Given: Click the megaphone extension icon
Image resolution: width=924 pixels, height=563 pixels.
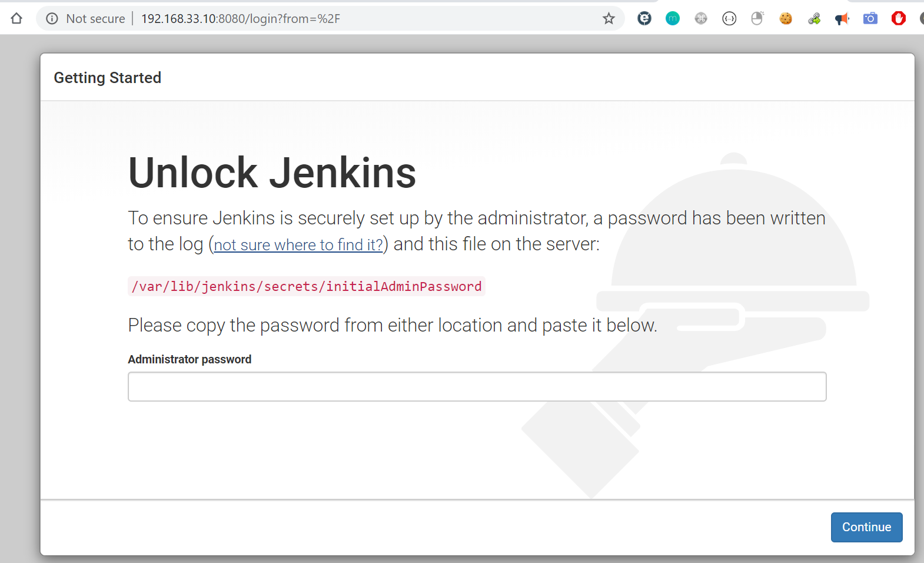Looking at the screenshot, I should (x=842, y=19).
